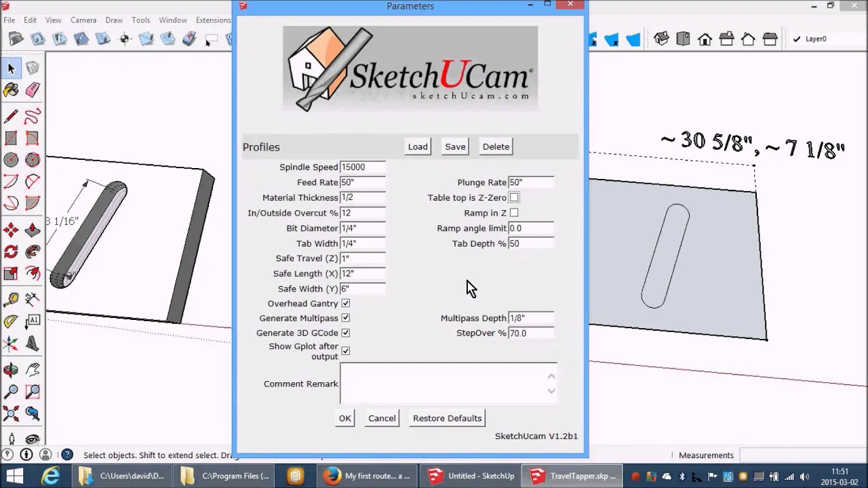Choose the Text label tool
868x488 pixels.
pyautogui.click(x=33, y=322)
